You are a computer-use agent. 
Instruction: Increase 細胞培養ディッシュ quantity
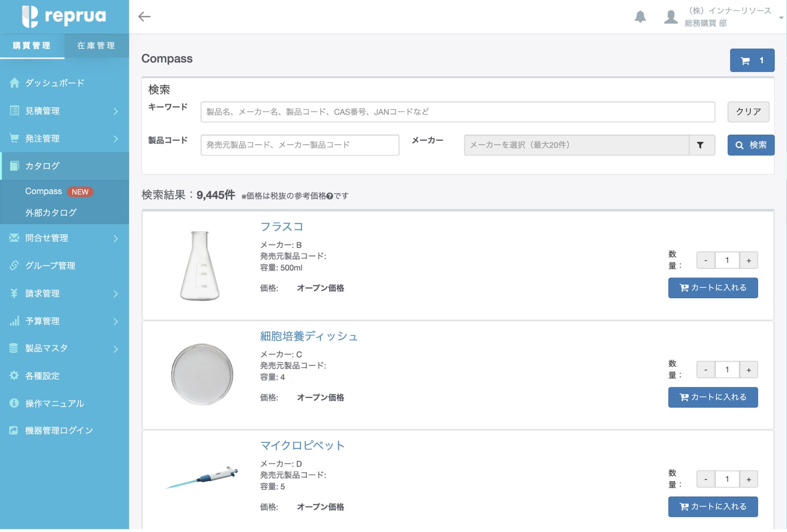[x=748, y=370]
